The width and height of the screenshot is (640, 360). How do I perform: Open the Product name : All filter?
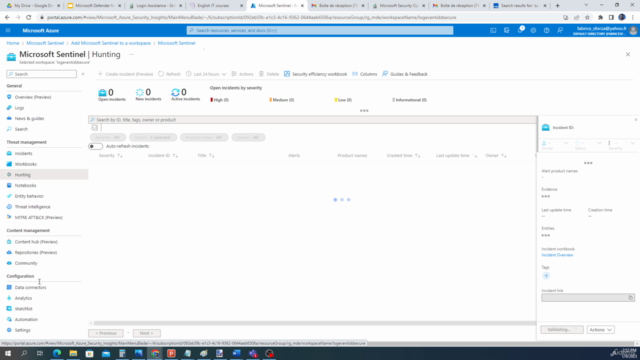[204, 138]
